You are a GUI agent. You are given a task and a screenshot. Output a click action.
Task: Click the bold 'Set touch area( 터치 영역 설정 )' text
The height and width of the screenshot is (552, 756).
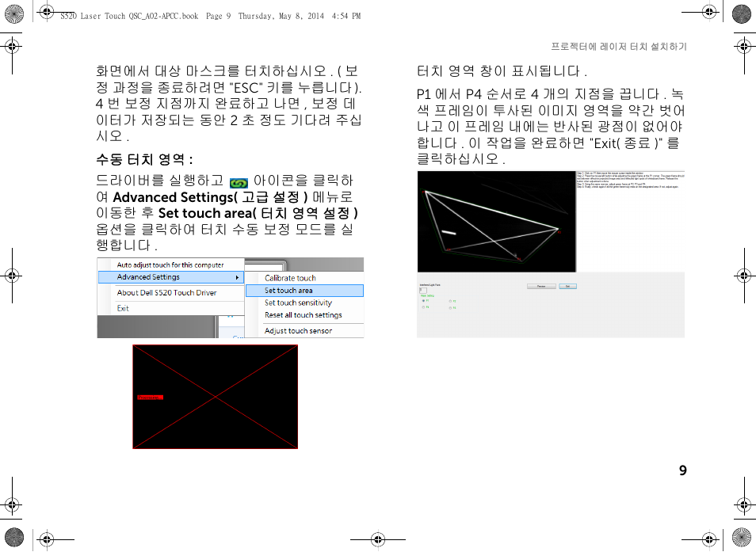click(258, 213)
